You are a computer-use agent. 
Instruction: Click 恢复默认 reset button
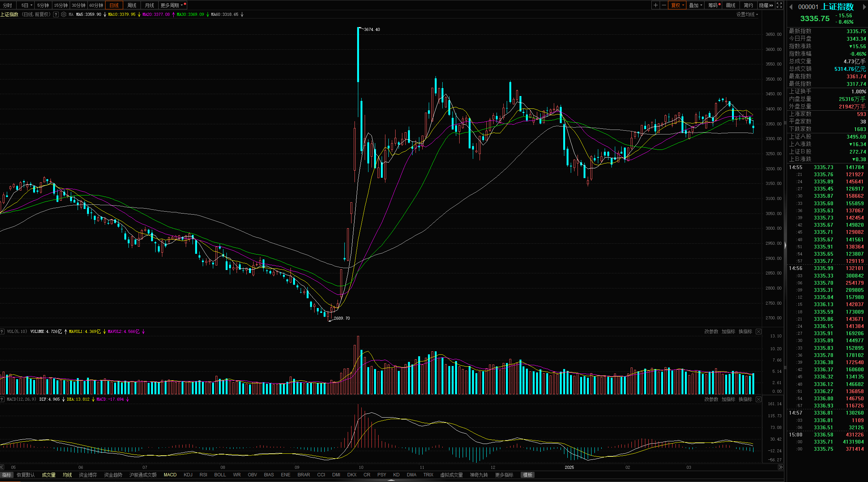26,475
